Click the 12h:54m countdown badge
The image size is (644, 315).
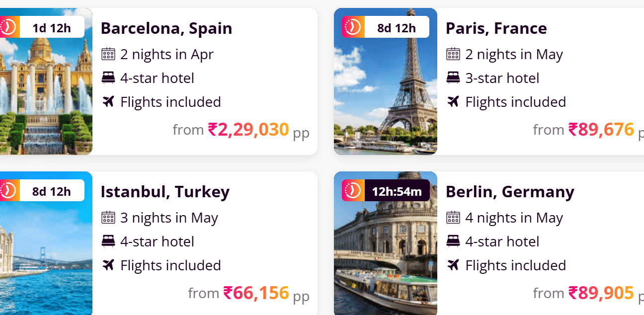397,191
